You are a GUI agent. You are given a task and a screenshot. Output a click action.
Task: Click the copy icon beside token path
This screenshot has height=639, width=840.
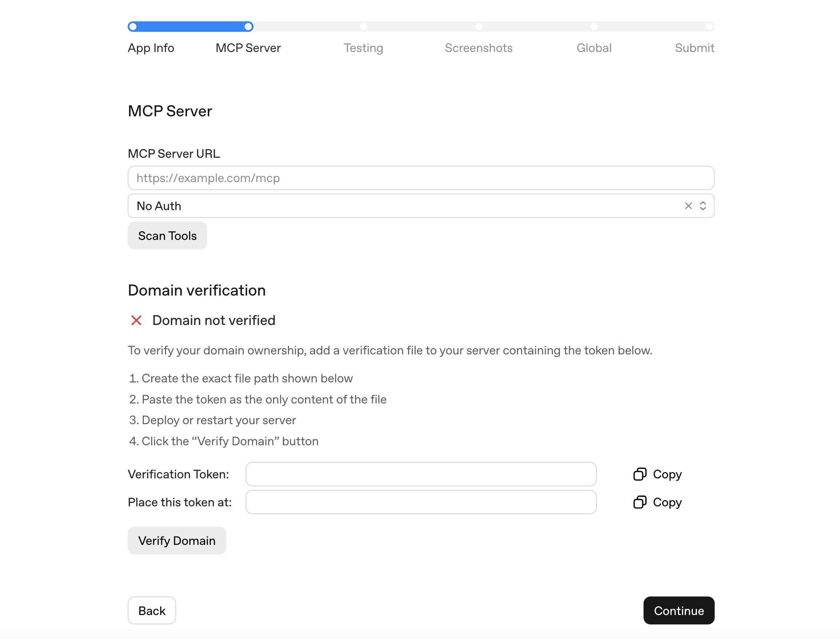(x=639, y=502)
